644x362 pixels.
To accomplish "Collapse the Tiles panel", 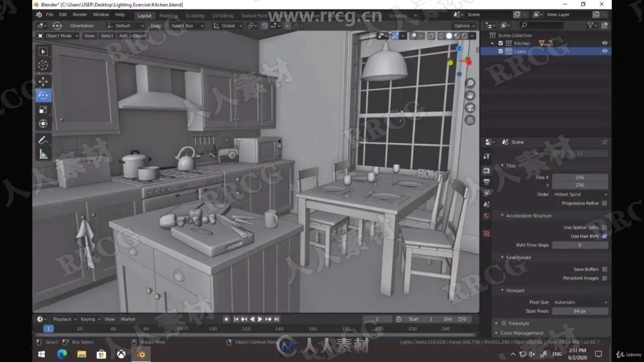I will (508, 166).
